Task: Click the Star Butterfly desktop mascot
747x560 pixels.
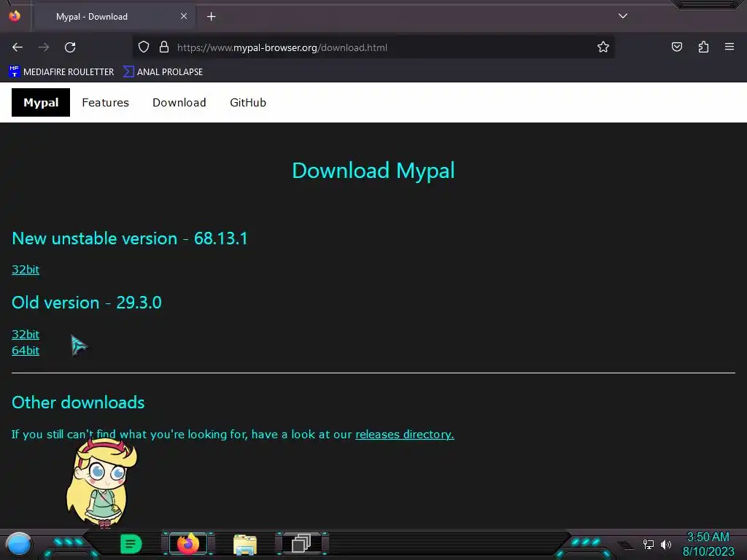Action: (101, 483)
